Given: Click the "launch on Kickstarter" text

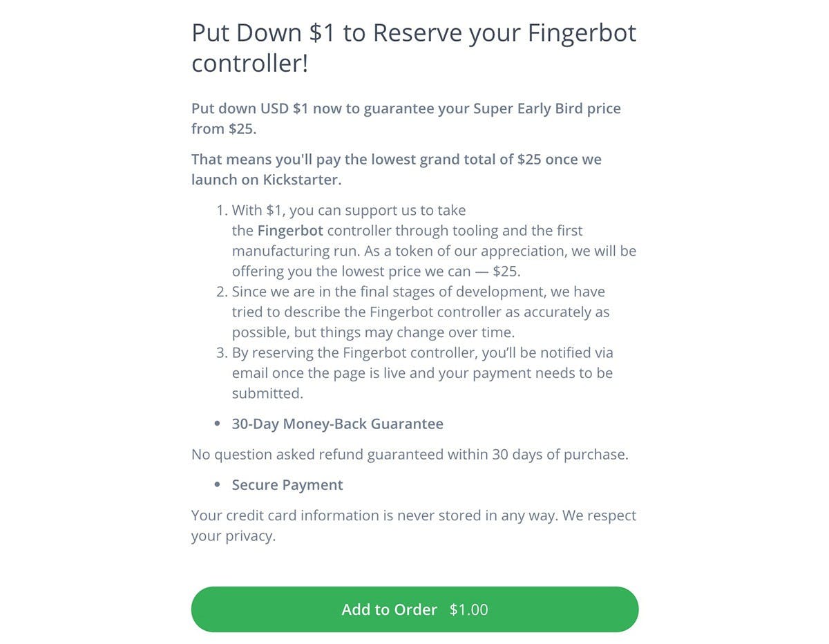Looking at the screenshot, I should click(267, 180).
